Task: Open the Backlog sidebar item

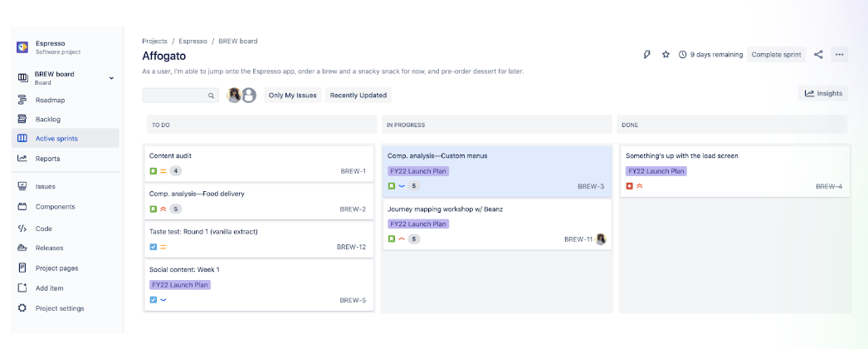Action: (x=47, y=119)
